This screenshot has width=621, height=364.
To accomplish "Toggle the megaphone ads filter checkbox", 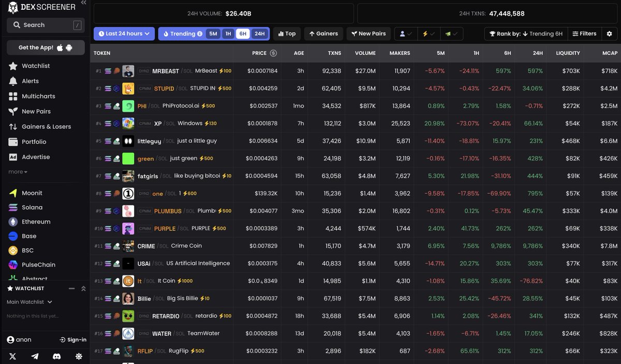I will [451, 34].
